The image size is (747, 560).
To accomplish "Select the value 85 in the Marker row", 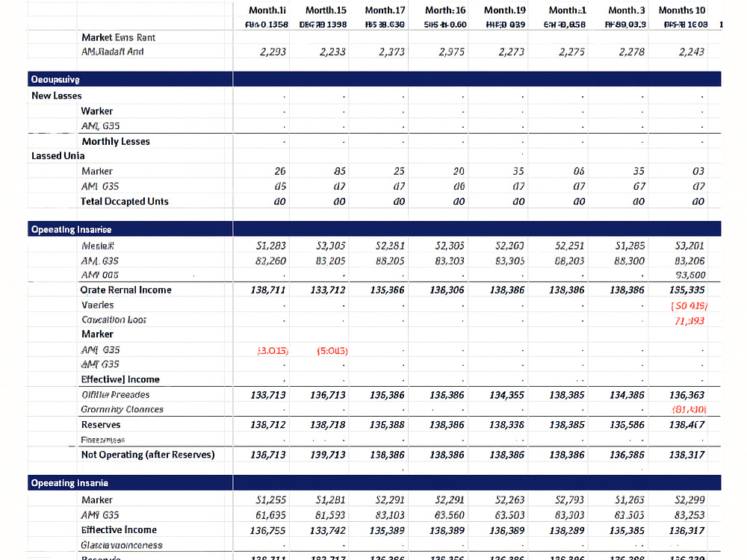I will tap(340, 171).
